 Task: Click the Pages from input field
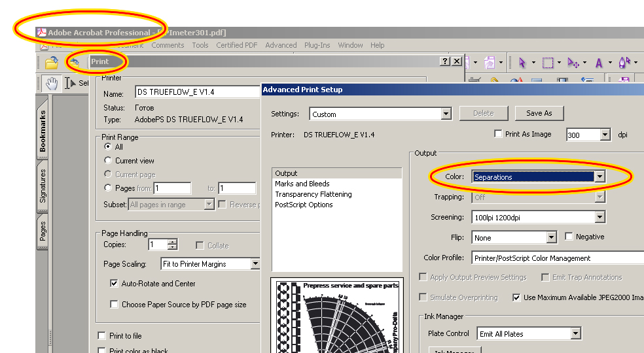pyautogui.click(x=172, y=188)
